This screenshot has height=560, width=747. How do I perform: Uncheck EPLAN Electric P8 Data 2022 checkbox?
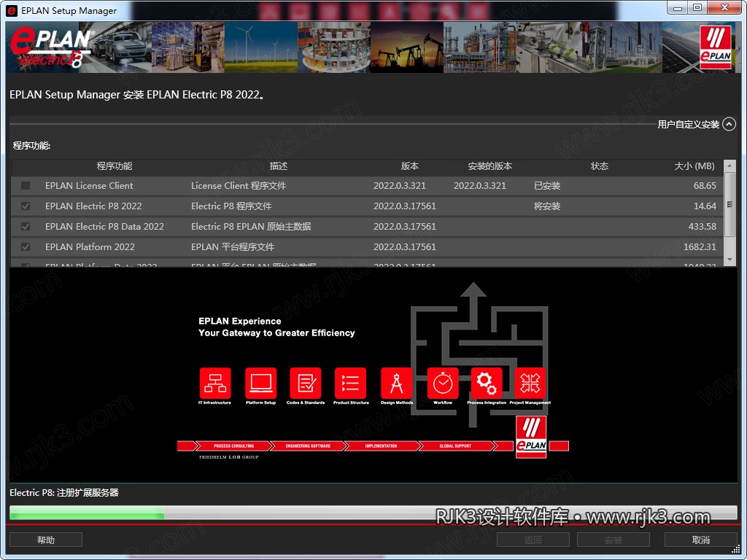pos(26,227)
